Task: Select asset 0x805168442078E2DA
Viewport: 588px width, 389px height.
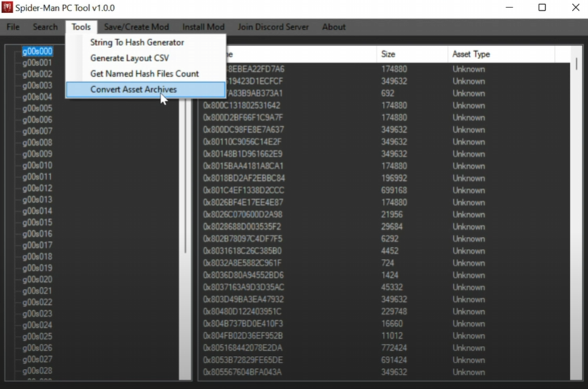Action: (242, 347)
